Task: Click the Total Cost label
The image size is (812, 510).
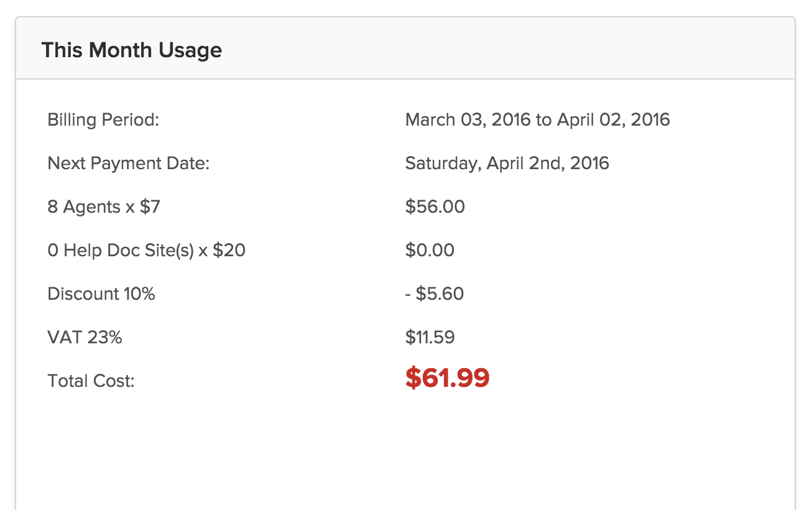Action: 91,381
